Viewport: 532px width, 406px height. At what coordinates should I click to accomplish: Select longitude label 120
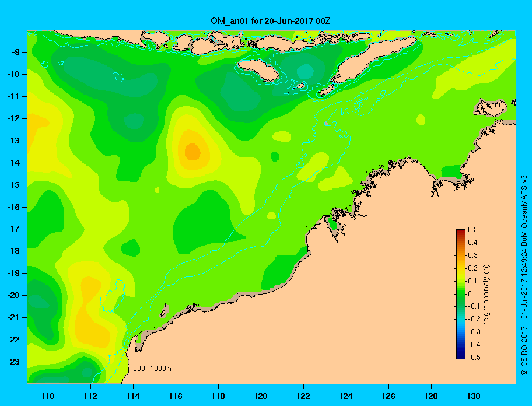click(x=261, y=396)
